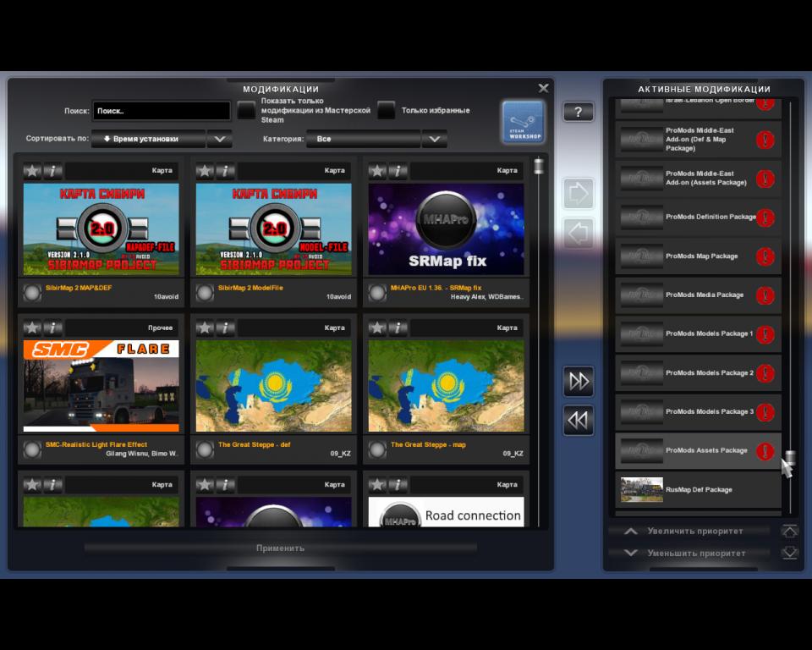Open The Great Steppe - def Kazakhstan thumbnail
812x650 pixels.
[x=273, y=386]
